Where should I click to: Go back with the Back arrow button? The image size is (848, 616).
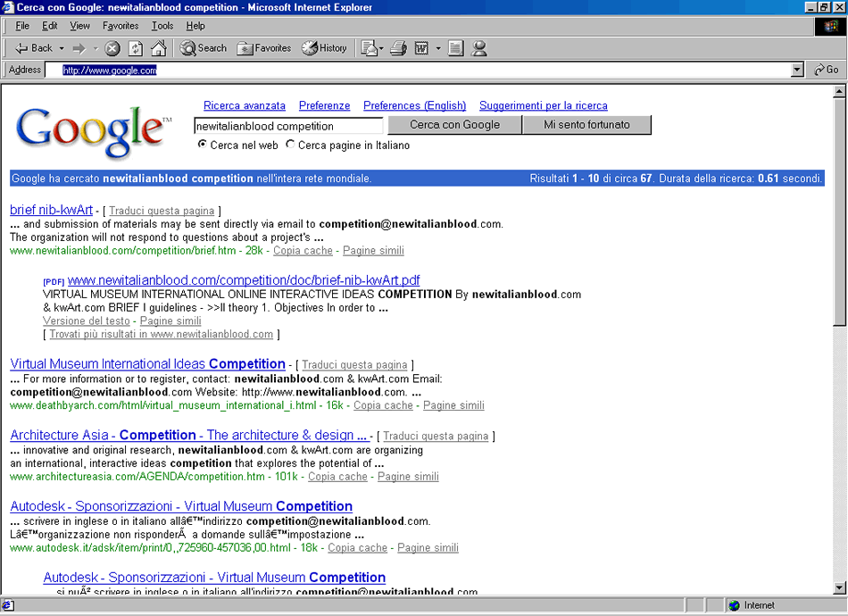[34, 48]
